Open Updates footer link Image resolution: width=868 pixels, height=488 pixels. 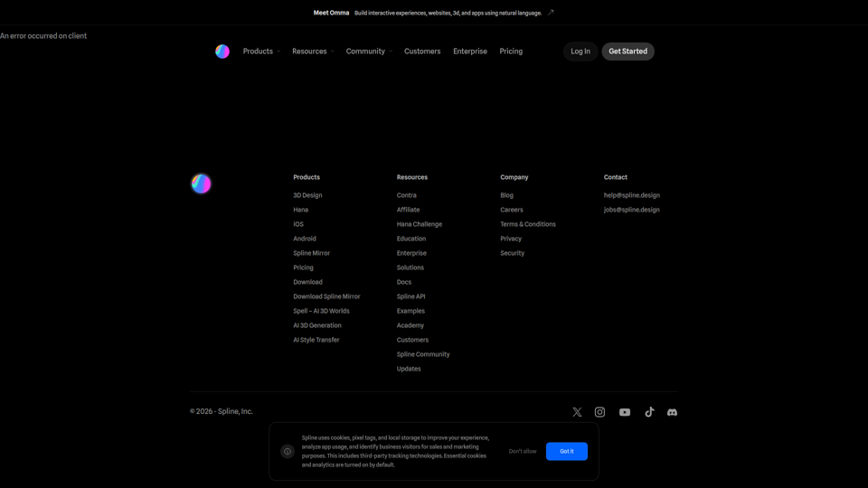pyautogui.click(x=409, y=369)
